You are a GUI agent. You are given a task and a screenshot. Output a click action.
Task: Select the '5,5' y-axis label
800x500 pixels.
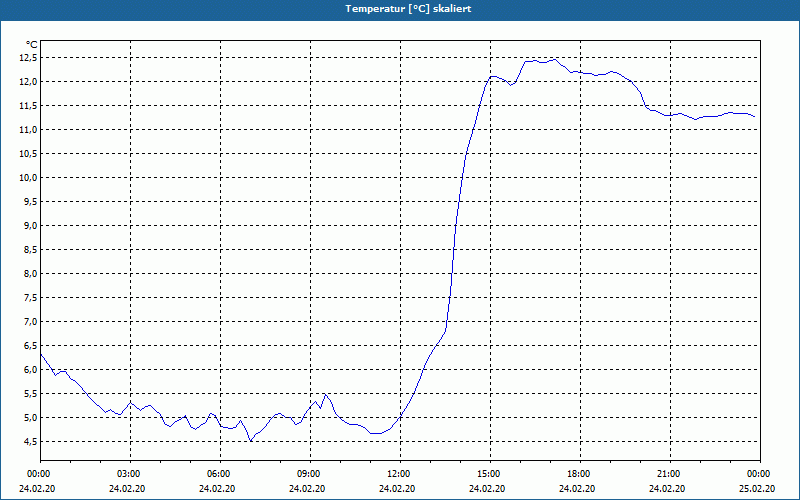(30, 393)
